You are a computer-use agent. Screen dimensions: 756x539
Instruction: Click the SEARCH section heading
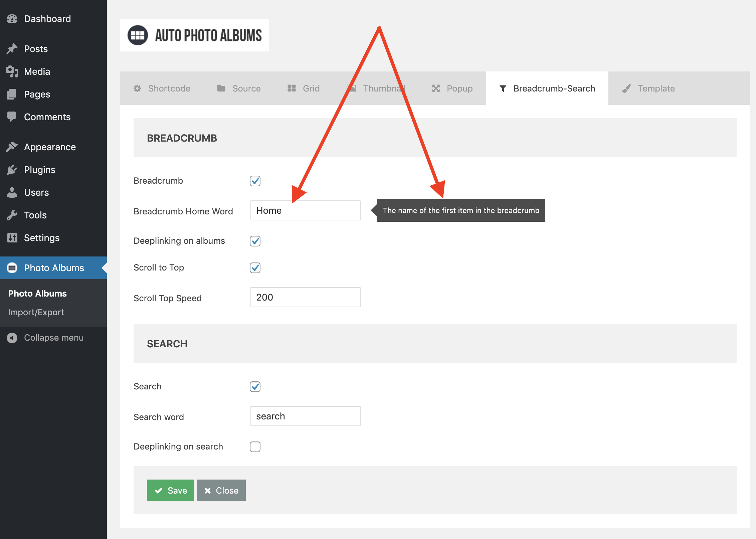click(x=167, y=344)
